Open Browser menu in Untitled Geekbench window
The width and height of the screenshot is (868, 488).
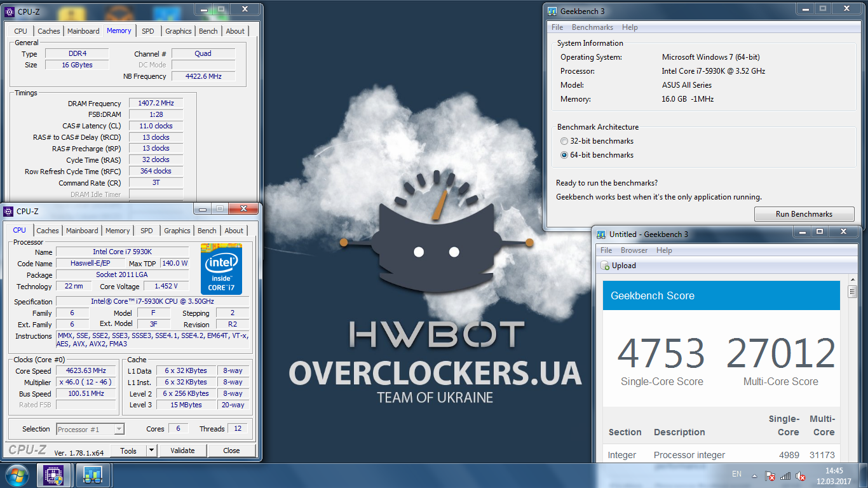point(634,250)
